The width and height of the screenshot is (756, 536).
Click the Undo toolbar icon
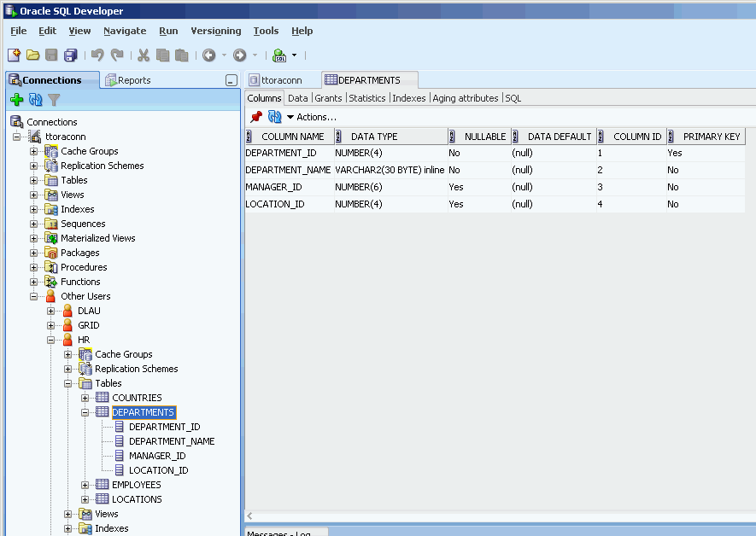[x=97, y=55]
